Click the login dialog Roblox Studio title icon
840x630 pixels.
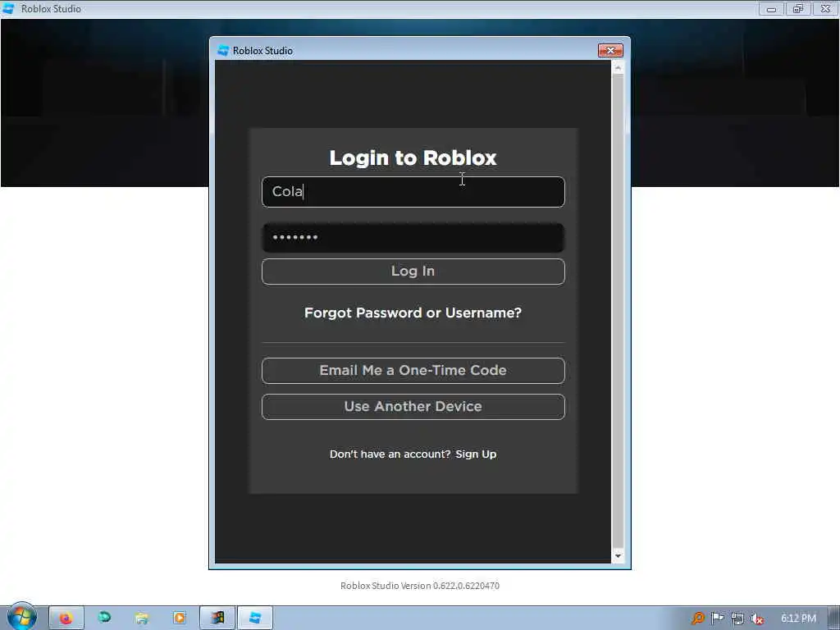pyautogui.click(x=223, y=50)
